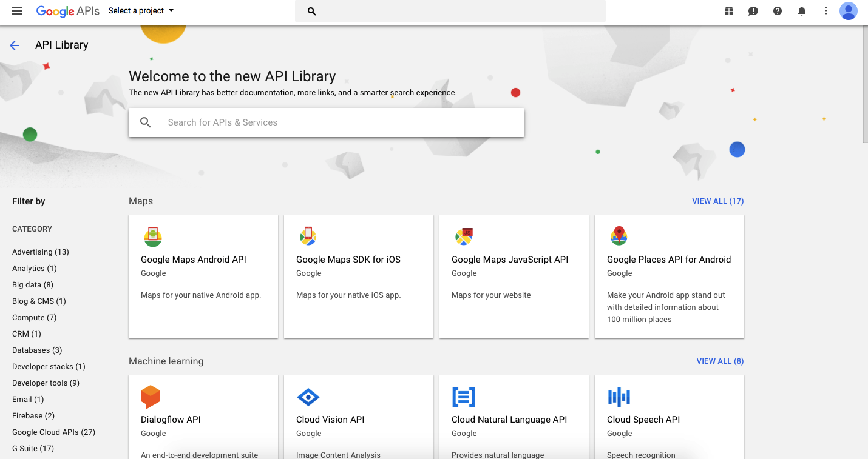Click the top header search field

click(x=450, y=11)
